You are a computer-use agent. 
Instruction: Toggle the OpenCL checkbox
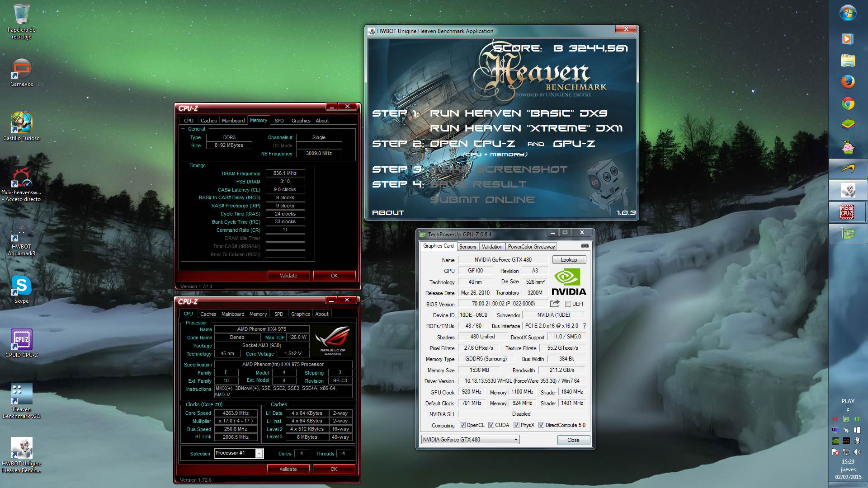(462, 425)
